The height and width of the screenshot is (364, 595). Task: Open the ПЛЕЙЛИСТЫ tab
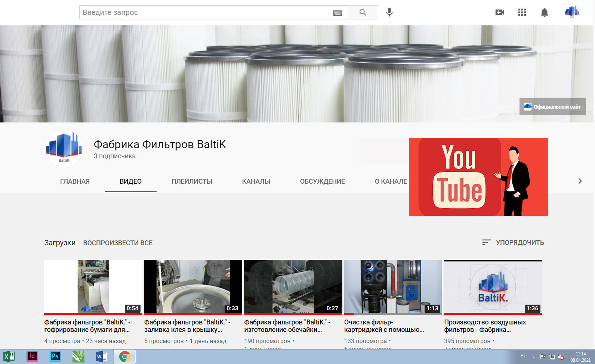pyautogui.click(x=192, y=181)
